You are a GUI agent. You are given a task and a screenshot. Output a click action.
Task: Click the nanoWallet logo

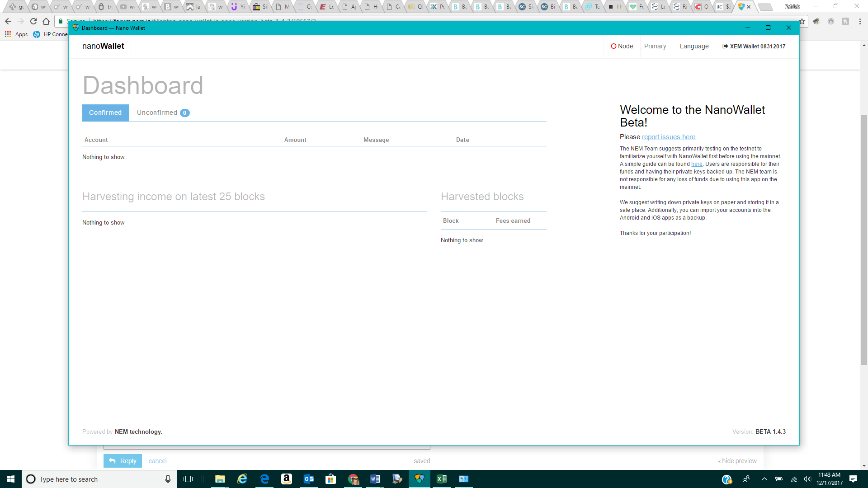click(103, 46)
